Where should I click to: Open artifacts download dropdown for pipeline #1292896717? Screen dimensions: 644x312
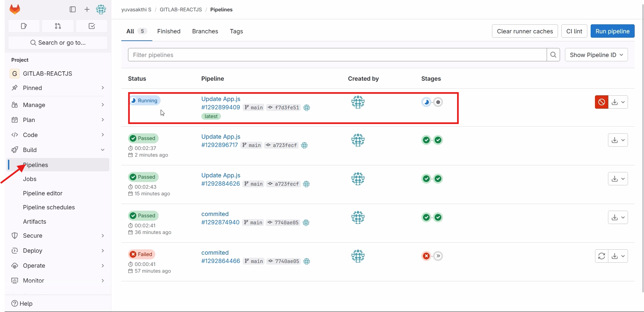click(618, 140)
